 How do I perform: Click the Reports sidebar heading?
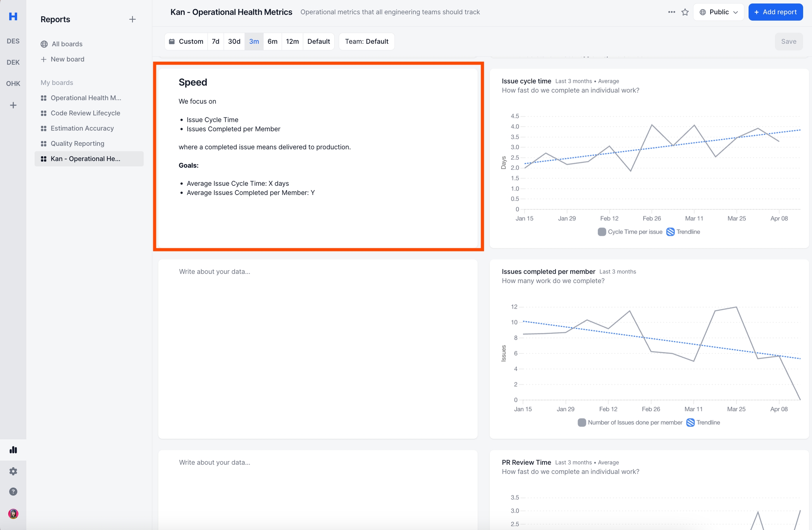coord(55,19)
